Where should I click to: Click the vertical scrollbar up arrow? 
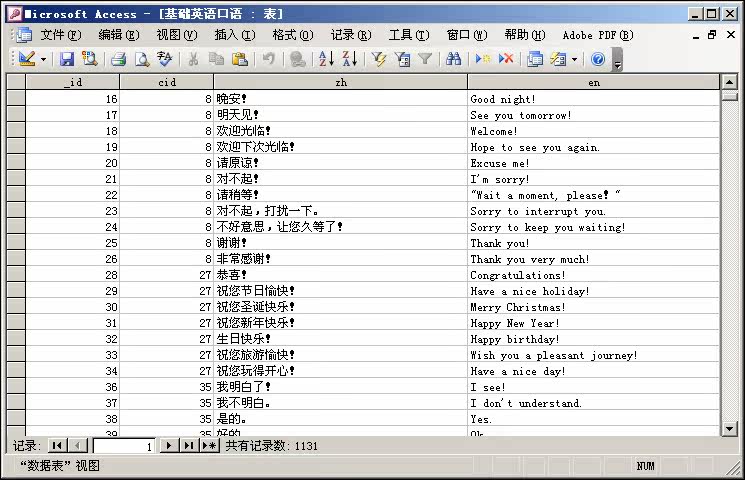click(729, 82)
